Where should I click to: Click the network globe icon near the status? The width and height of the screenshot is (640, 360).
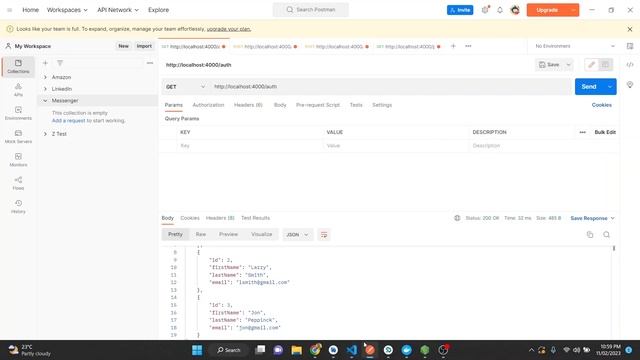pos(457,218)
